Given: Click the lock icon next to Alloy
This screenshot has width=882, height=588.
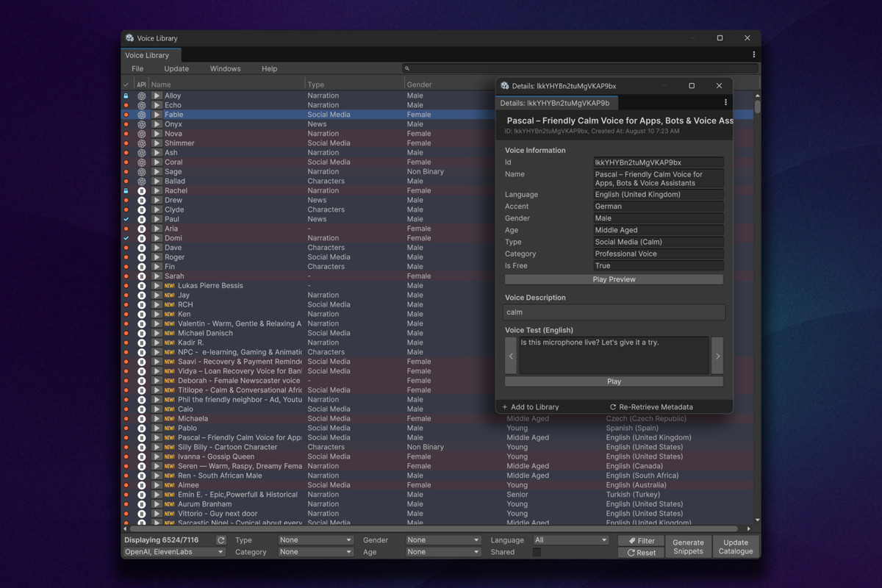Looking at the screenshot, I should tap(126, 96).
